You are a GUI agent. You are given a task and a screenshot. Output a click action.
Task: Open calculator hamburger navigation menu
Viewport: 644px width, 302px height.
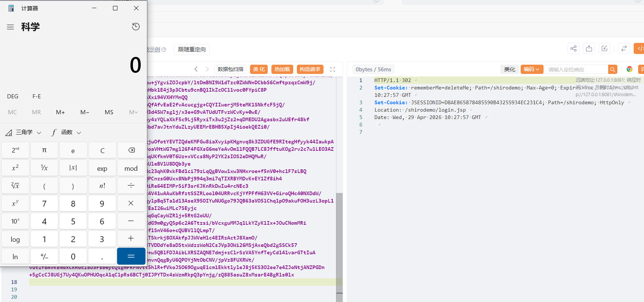[10, 27]
